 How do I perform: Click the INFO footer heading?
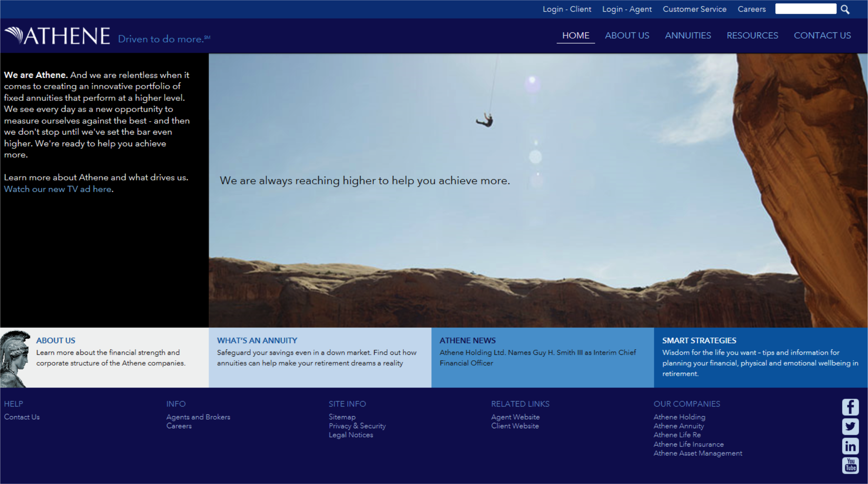[176, 404]
